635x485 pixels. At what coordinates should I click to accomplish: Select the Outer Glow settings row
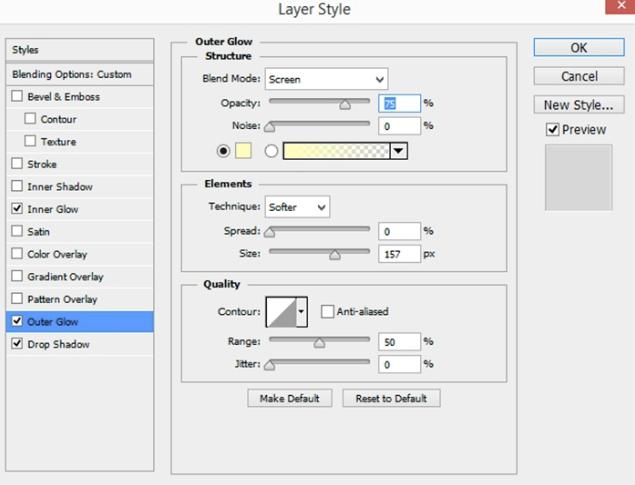coord(80,321)
